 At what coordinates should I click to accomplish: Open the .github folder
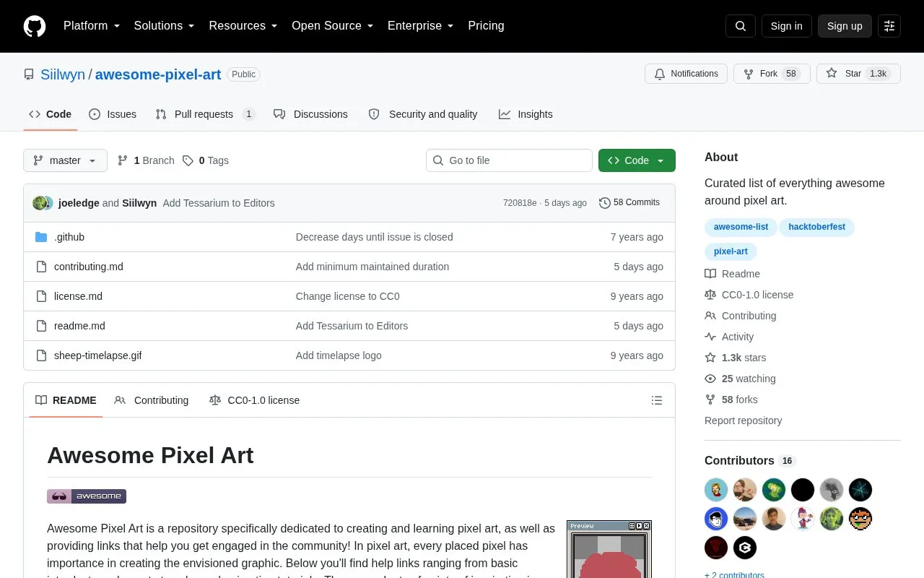tap(69, 237)
